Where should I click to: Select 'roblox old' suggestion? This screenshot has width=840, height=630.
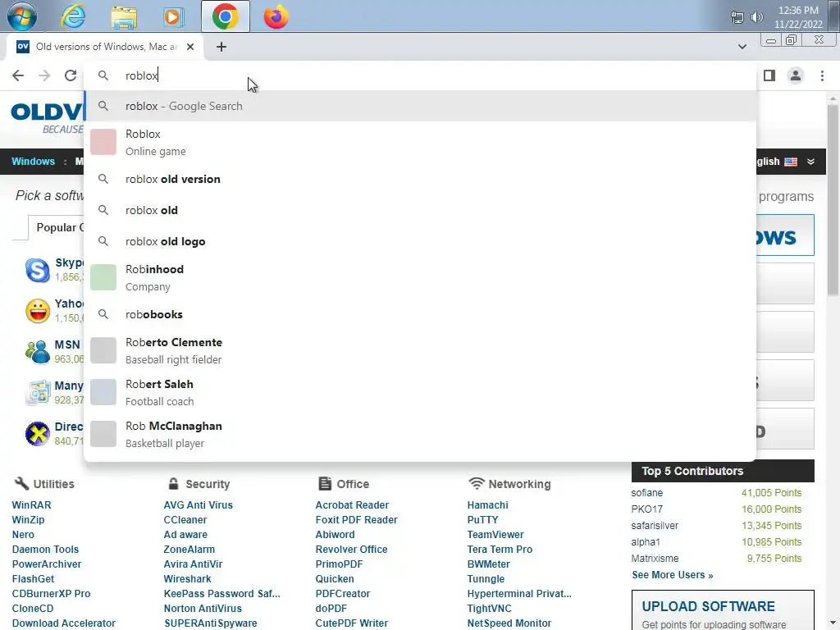pos(420,210)
